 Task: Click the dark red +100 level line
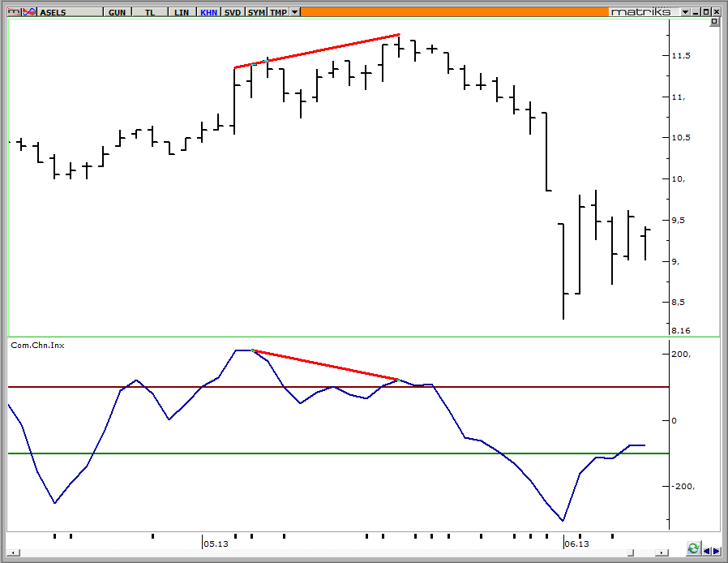[x=338, y=387]
